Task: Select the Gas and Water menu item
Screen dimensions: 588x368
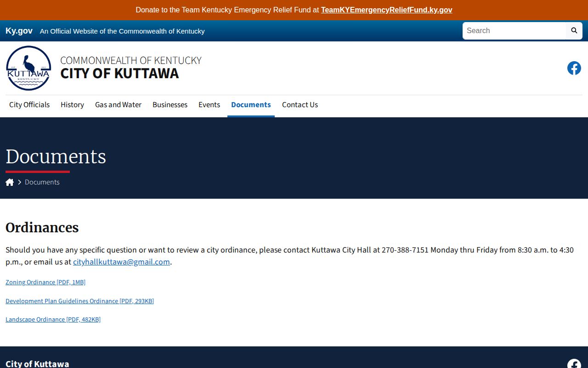Action: (118, 105)
